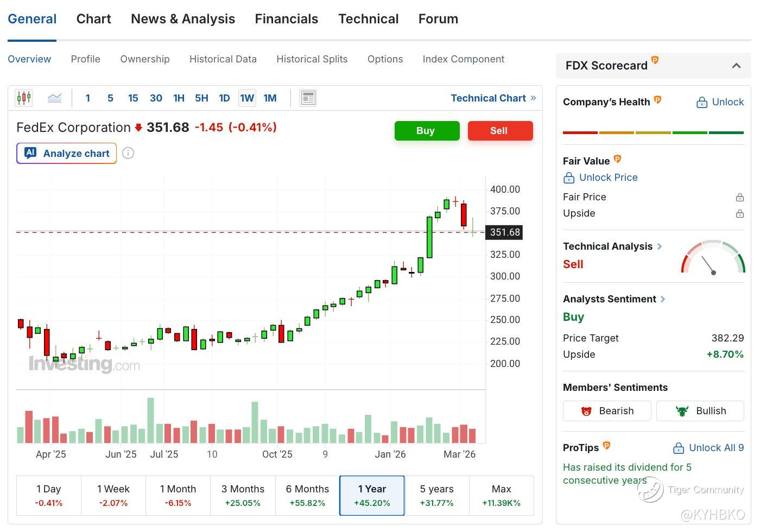Select the 6 Months range button
This screenshot has width=760, height=532.
click(x=307, y=496)
